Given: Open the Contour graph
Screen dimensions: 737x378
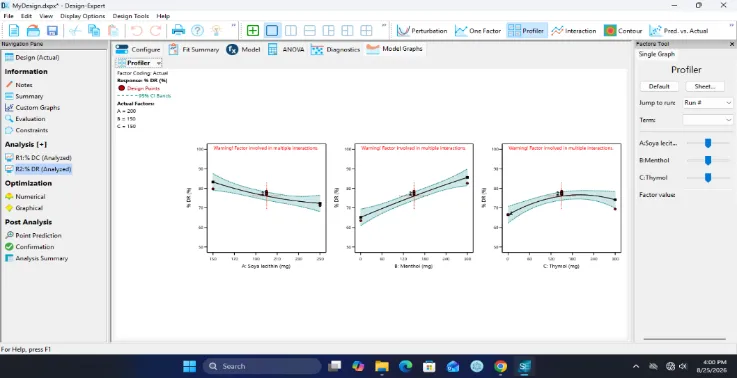Looking at the screenshot, I should point(623,31).
